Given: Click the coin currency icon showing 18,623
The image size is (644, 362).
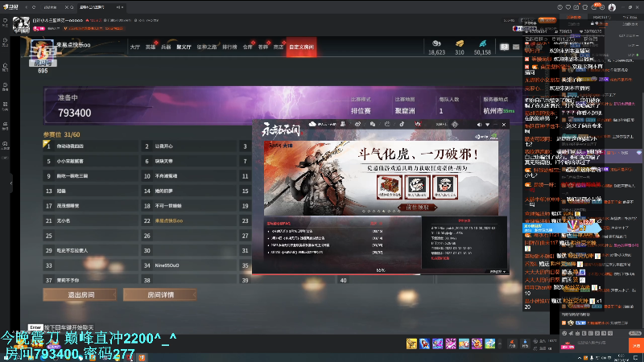Looking at the screenshot, I should [x=436, y=43].
